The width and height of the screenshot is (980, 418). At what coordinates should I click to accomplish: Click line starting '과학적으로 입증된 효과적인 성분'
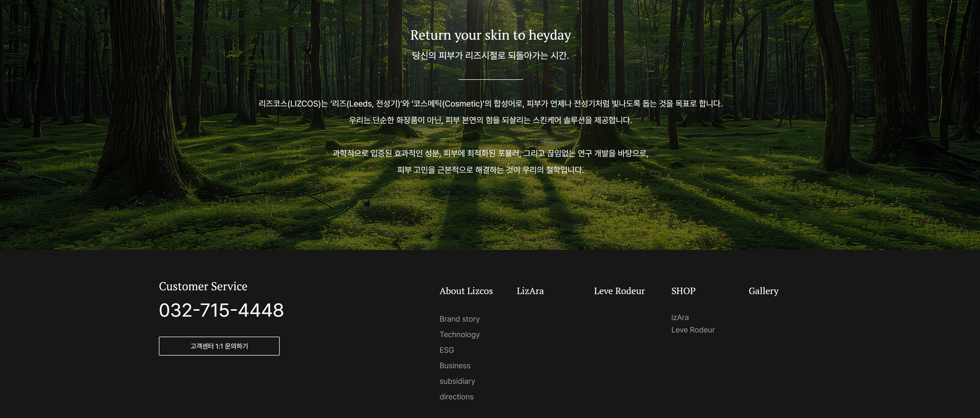click(491, 153)
